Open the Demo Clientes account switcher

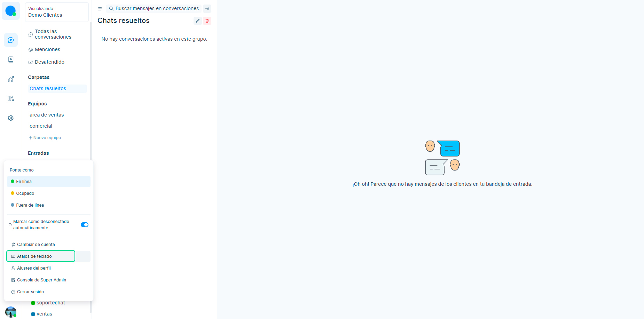[57, 12]
